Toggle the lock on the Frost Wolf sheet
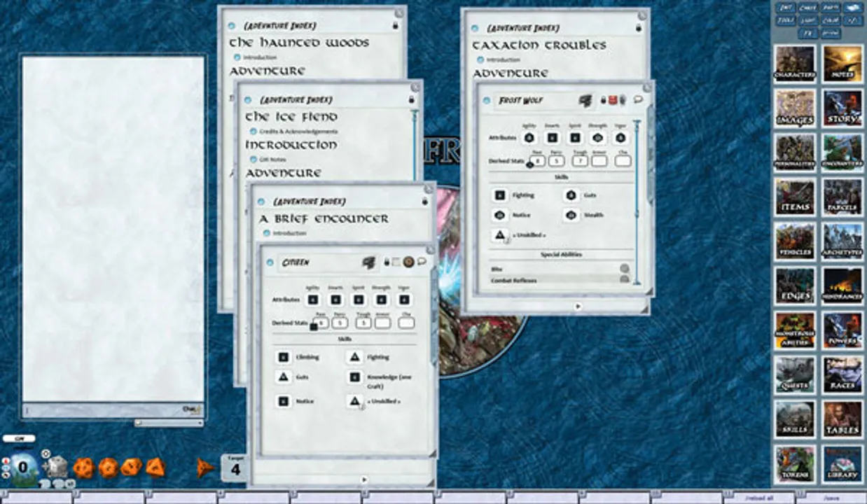867x504 pixels. [603, 101]
